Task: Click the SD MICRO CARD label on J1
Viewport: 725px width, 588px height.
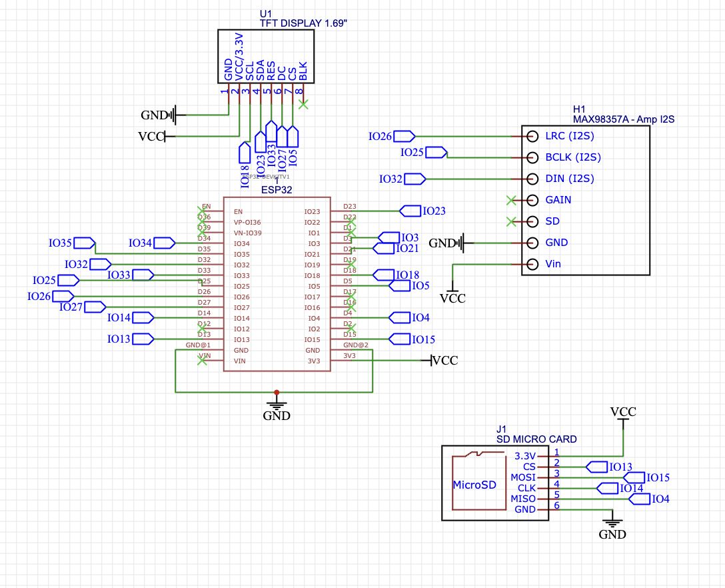Action: tap(536, 439)
